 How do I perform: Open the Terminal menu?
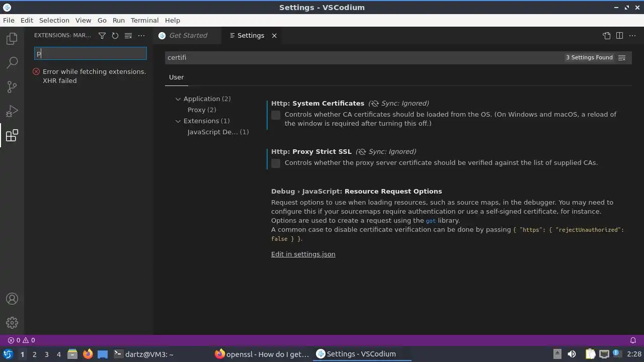coord(145,21)
